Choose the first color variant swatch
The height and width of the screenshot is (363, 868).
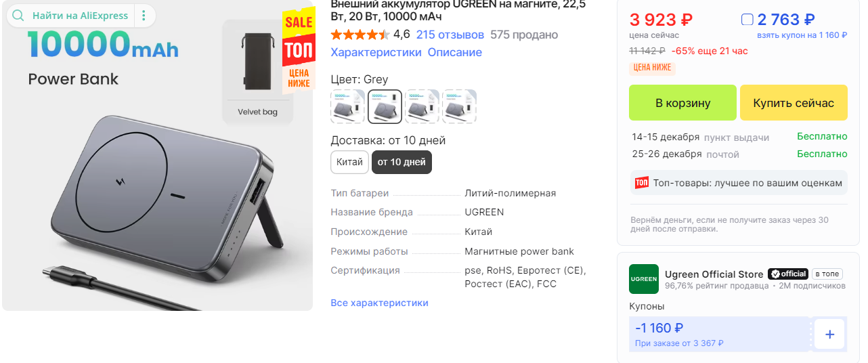coord(347,106)
